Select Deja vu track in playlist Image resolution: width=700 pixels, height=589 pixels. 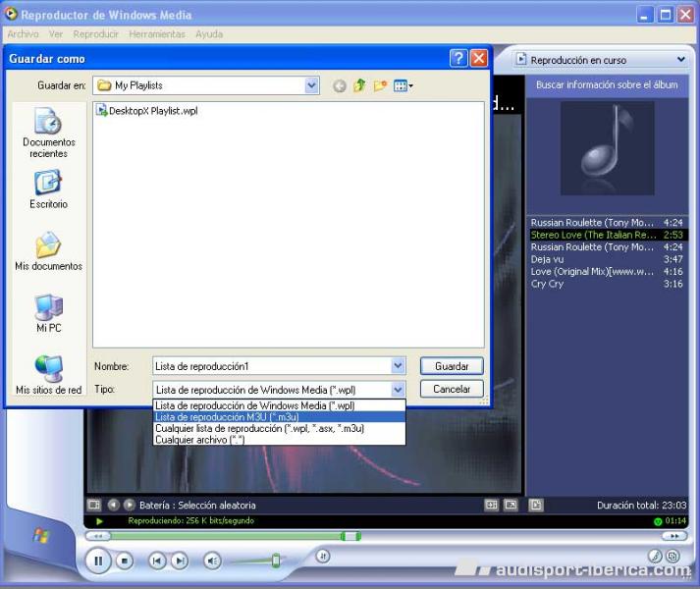tap(607, 259)
